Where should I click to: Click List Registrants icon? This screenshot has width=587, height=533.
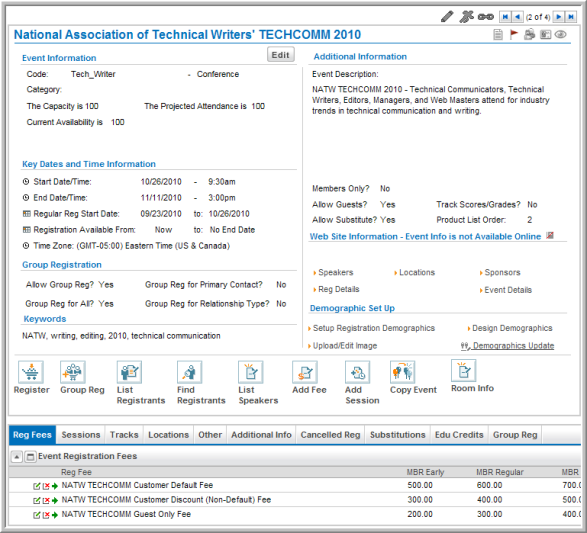(x=129, y=372)
